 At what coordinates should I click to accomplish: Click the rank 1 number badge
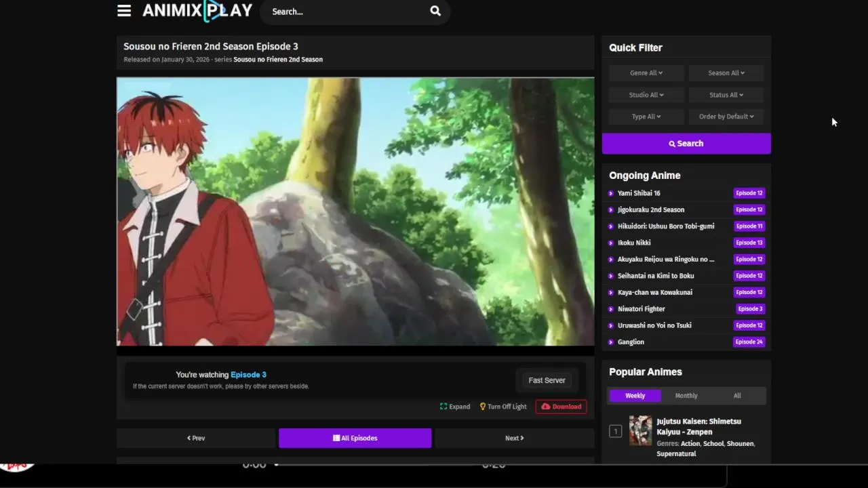[x=615, y=431]
